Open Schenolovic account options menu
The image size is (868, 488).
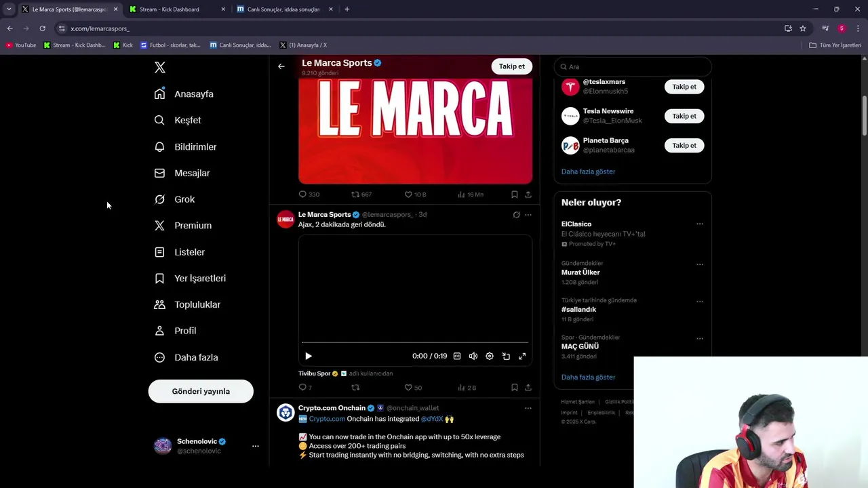tap(256, 446)
